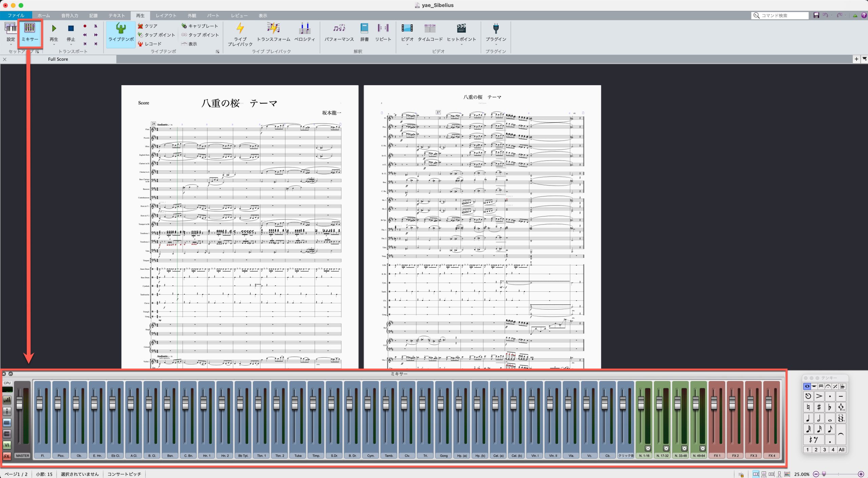The width and height of the screenshot is (868, 478).
Task: Toggle the group strips button in mixer
Action: (7, 434)
